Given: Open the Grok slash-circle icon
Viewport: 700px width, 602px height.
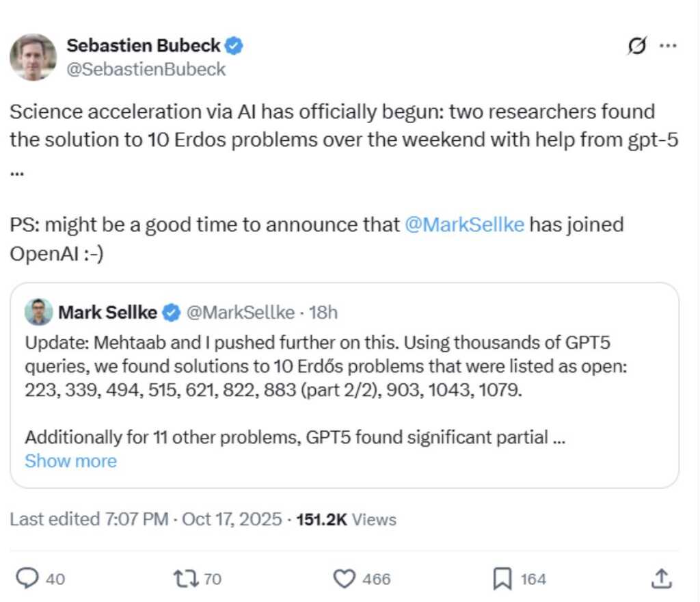Looking at the screenshot, I should [x=637, y=47].
